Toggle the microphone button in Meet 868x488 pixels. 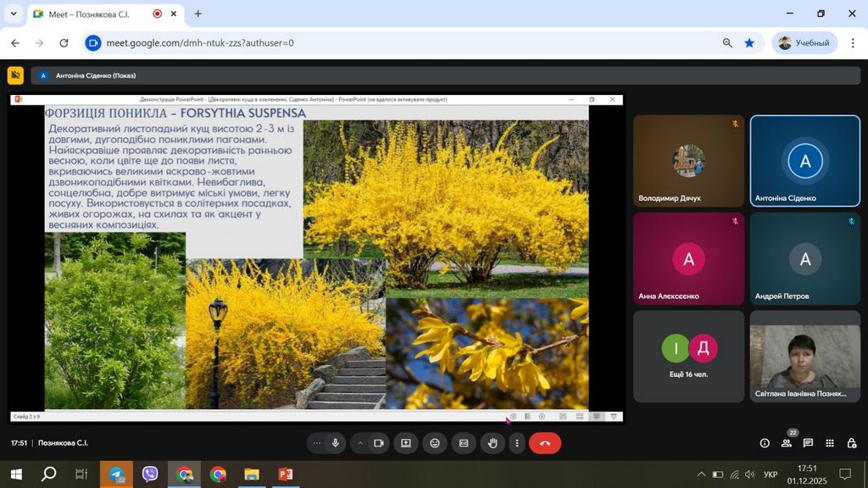336,443
